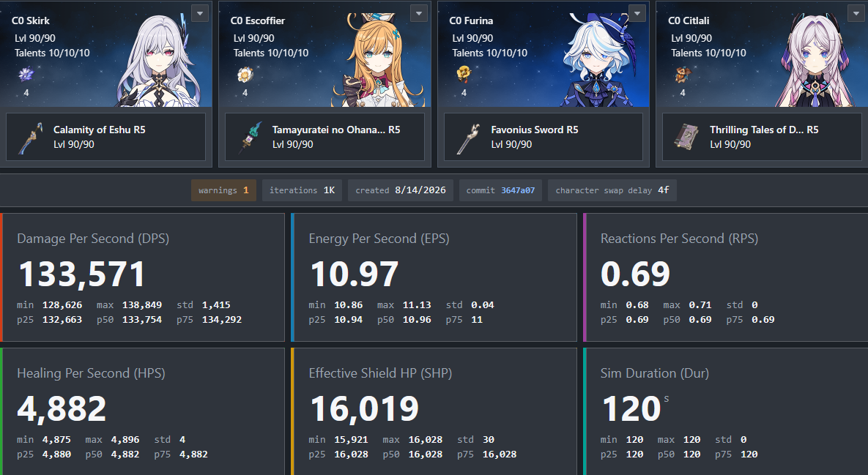868x475 pixels.
Task: Click the created 8/14/2026 tag
Action: point(401,190)
